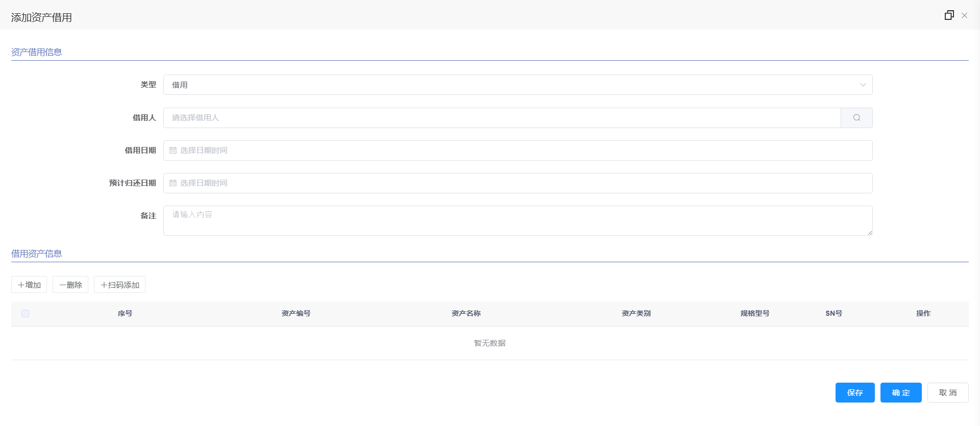
Task: Click calendar icon in 借用日期 field
Action: (x=173, y=151)
